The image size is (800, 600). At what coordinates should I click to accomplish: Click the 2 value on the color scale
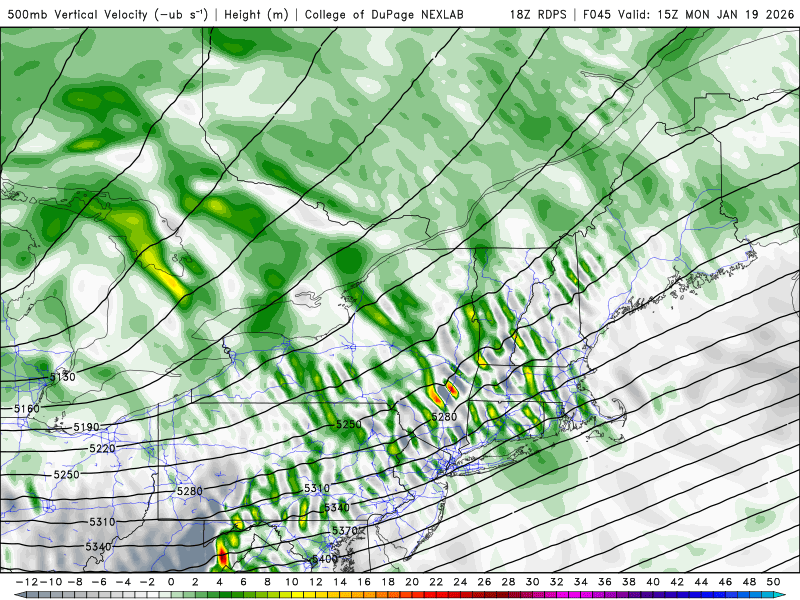195,582
